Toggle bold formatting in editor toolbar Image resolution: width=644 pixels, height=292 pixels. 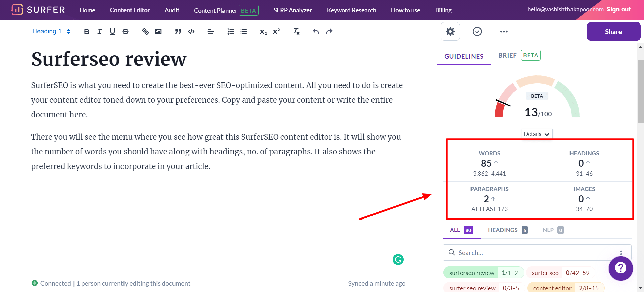click(x=87, y=31)
